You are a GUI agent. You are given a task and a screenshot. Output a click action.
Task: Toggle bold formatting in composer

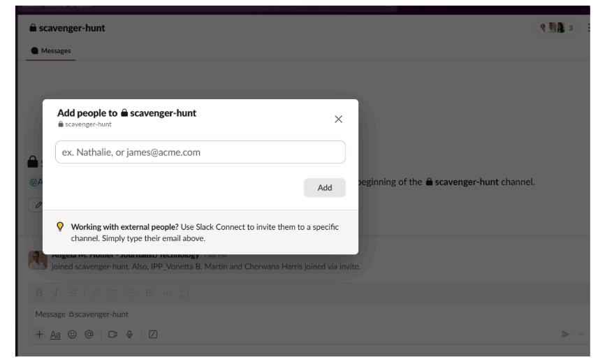[39, 293]
